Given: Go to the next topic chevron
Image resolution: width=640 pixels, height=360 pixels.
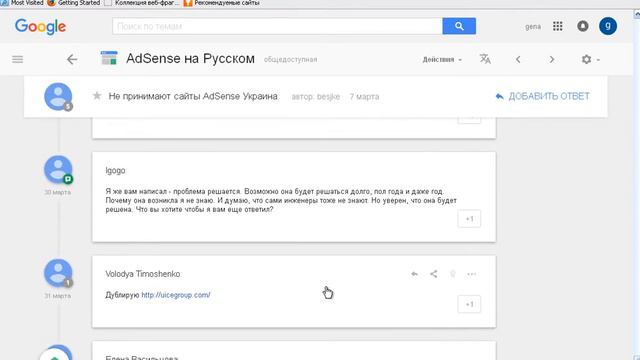Looking at the screenshot, I should coord(552,60).
